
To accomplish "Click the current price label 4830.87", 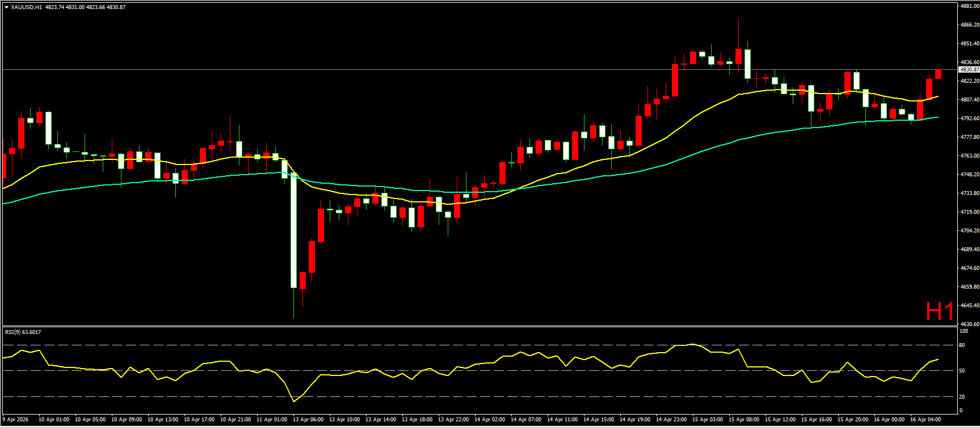I will tap(968, 70).
